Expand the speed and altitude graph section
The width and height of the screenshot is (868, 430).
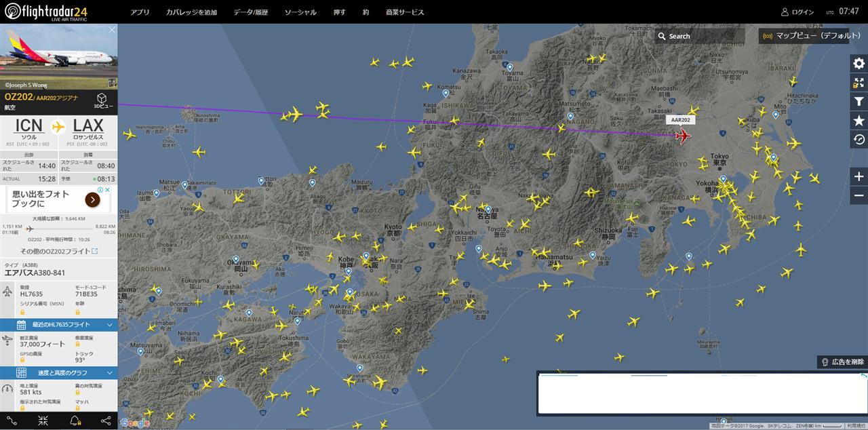pos(108,372)
